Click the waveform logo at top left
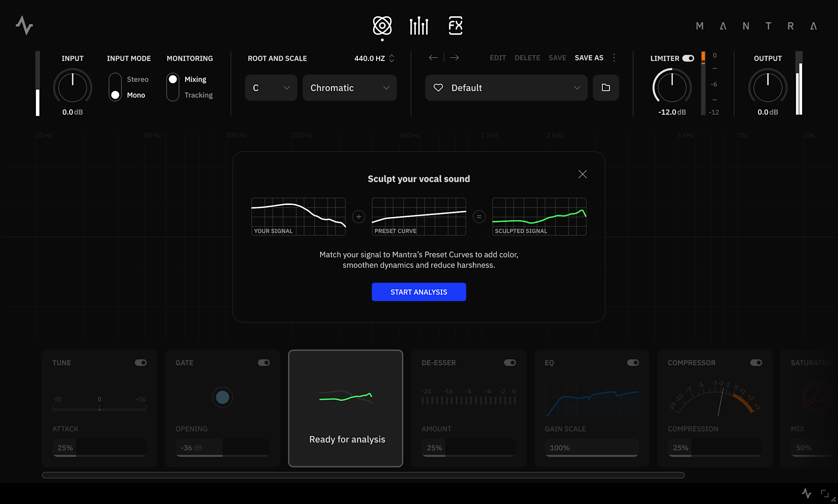Viewport: 838px width, 504px height. pos(24,25)
